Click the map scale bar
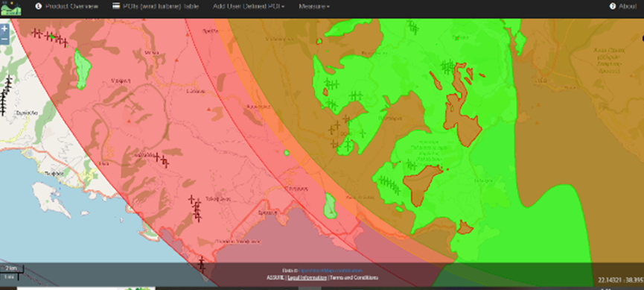Viewport: 644px width, 290px height. coord(12,271)
